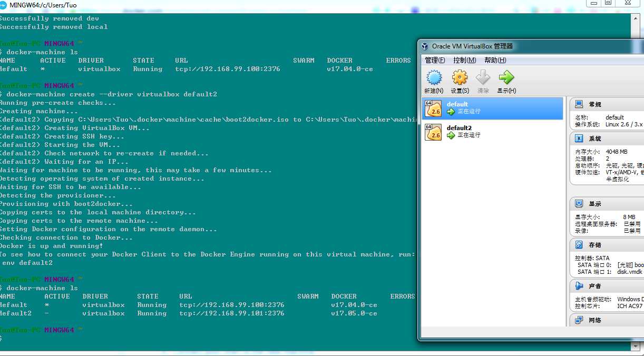
Task: Open VM Settings (设置) toolbar icon
Action: 460,78
